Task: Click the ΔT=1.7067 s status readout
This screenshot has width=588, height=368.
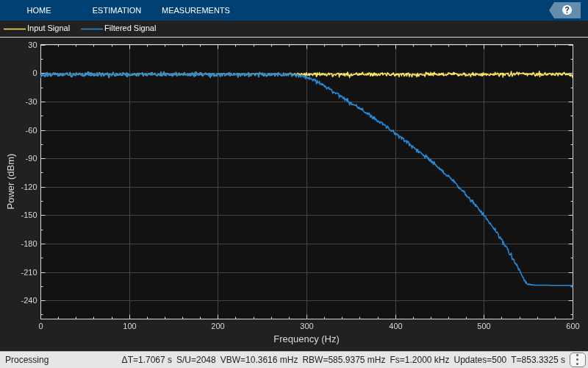Action: (146, 360)
